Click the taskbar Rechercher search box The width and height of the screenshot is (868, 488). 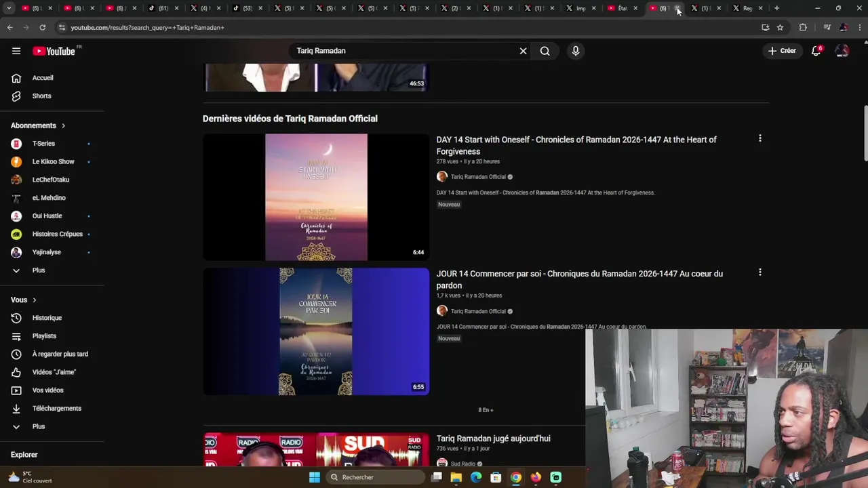(x=375, y=477)
